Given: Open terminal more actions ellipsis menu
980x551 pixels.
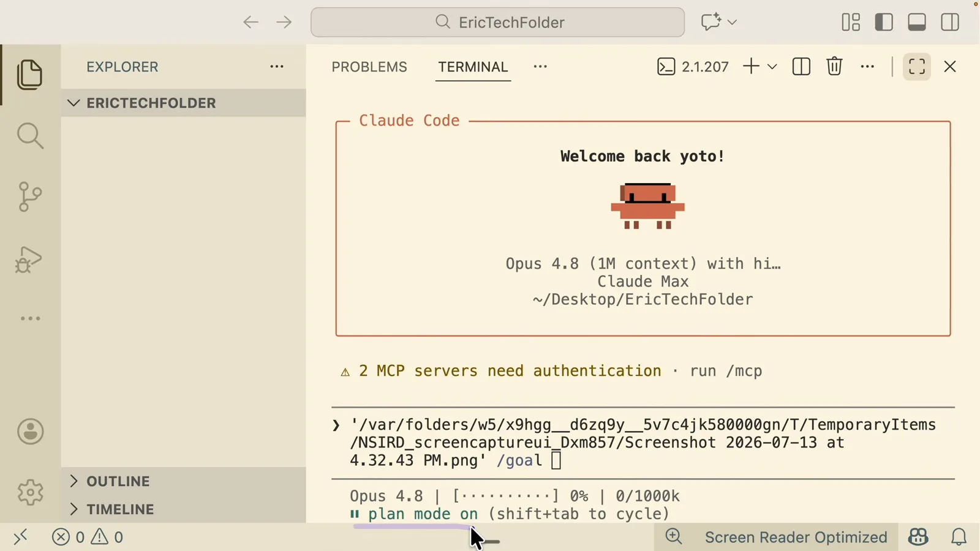Looking at the screenshot, I should [x=867, y=66].
